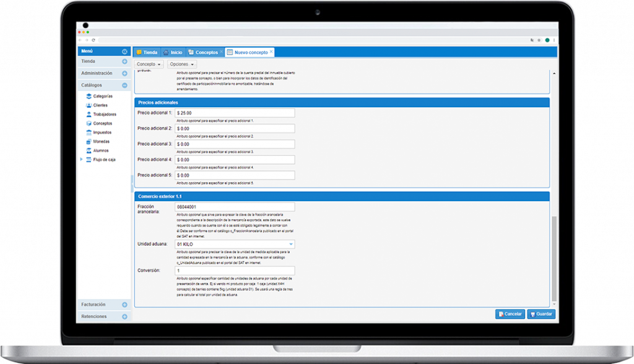The height and width of the screenshot is (364, 634).
Task: Collapse the Catálogos menu section
Action: pyautogui.click(x=124, y=85)
